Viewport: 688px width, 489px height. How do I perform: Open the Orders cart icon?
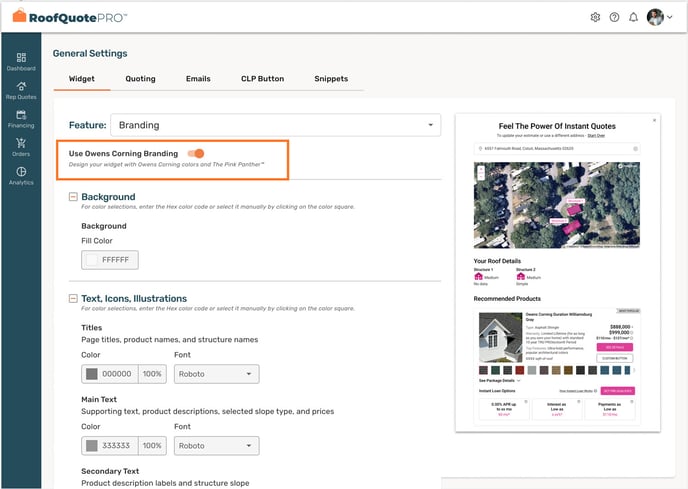click(21, 143)
